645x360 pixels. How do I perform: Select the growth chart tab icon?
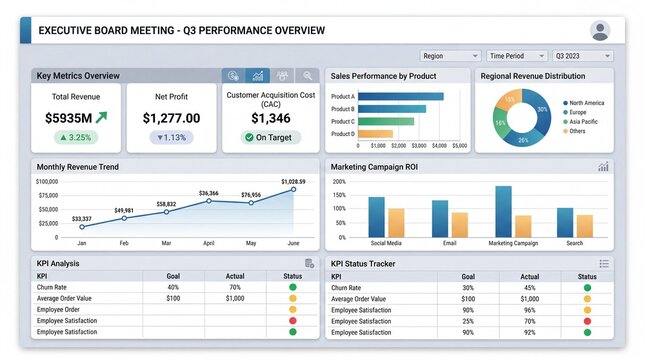tap(258, 76)
